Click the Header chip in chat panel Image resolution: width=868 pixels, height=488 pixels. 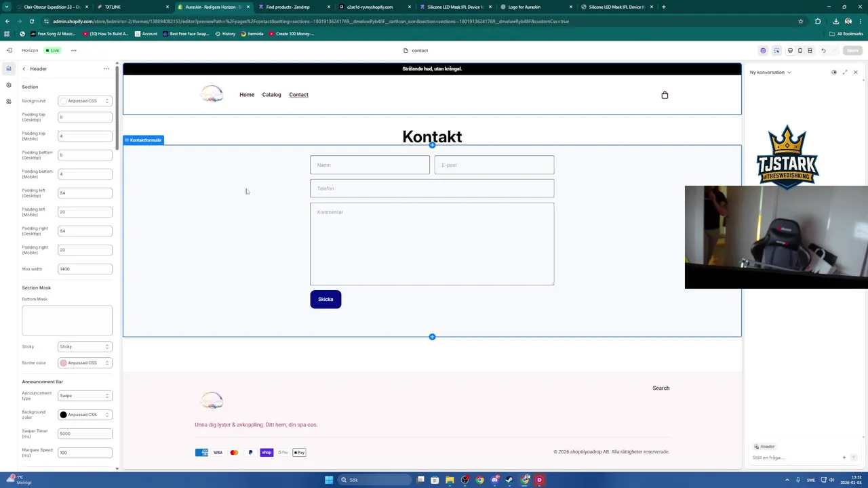[764, 447]
